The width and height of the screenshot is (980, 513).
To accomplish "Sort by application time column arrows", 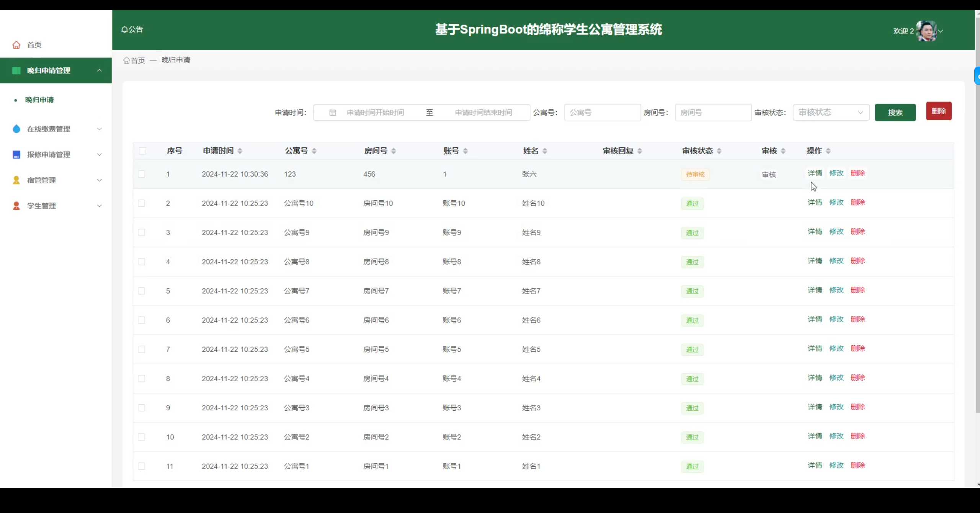I will click(x=240, y=151).
